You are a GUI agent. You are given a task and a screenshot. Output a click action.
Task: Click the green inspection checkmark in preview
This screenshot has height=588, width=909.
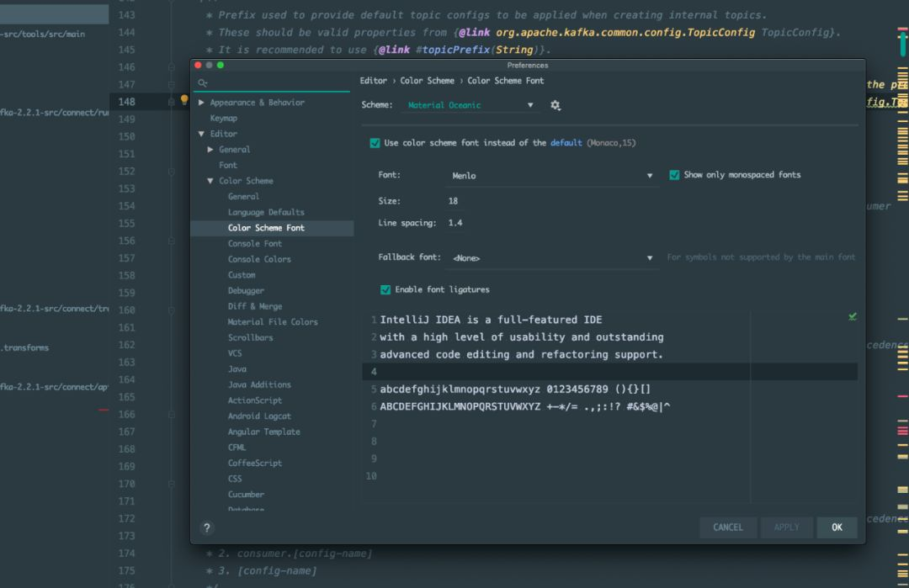(x=852, y=316)
